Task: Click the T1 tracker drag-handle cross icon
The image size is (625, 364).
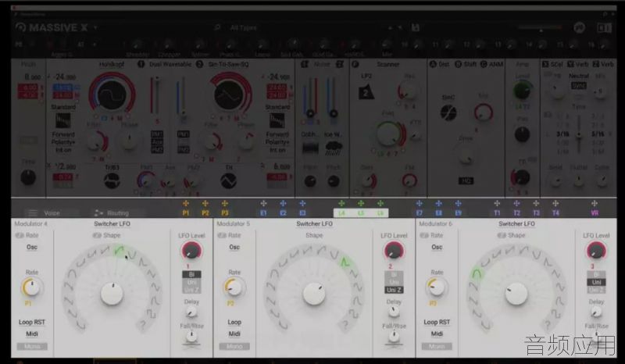Action: click(x=497, y=204)
